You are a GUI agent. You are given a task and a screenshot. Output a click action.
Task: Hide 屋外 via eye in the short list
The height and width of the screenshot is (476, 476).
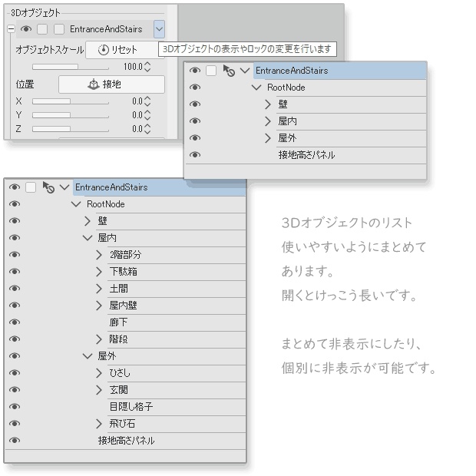click(195, 138)
